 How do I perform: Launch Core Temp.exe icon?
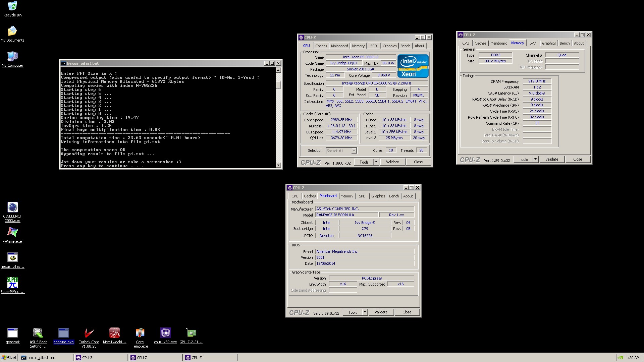[x=140, y=338]
